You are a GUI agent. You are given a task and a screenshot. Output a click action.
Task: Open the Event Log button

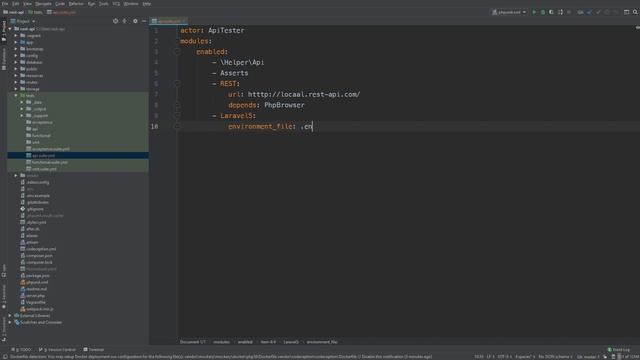(x=619, y=349)
